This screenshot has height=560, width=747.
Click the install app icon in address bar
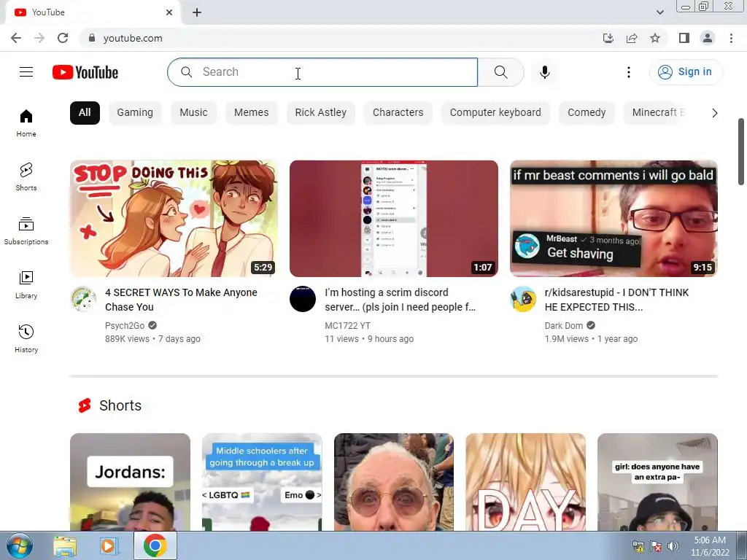pos(608,38)
